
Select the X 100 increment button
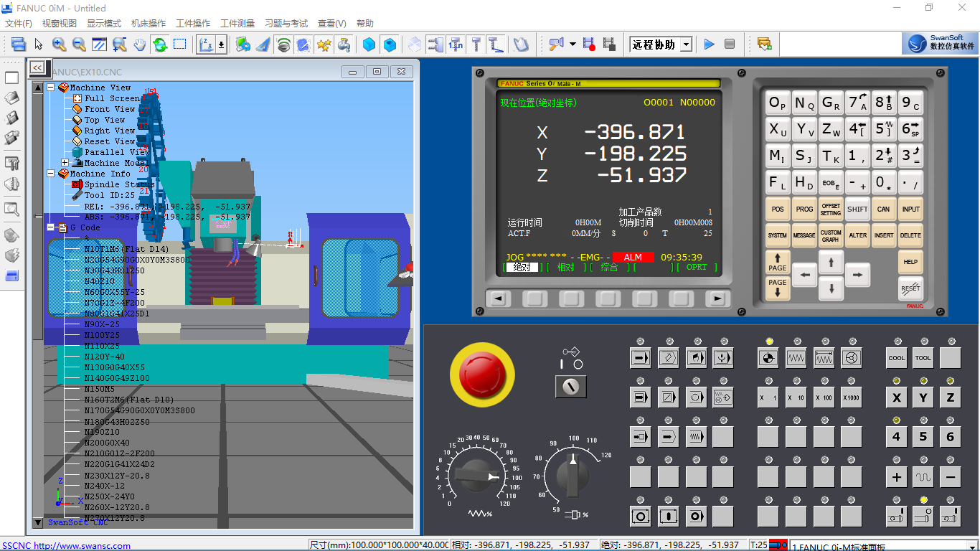coord(823,397)
